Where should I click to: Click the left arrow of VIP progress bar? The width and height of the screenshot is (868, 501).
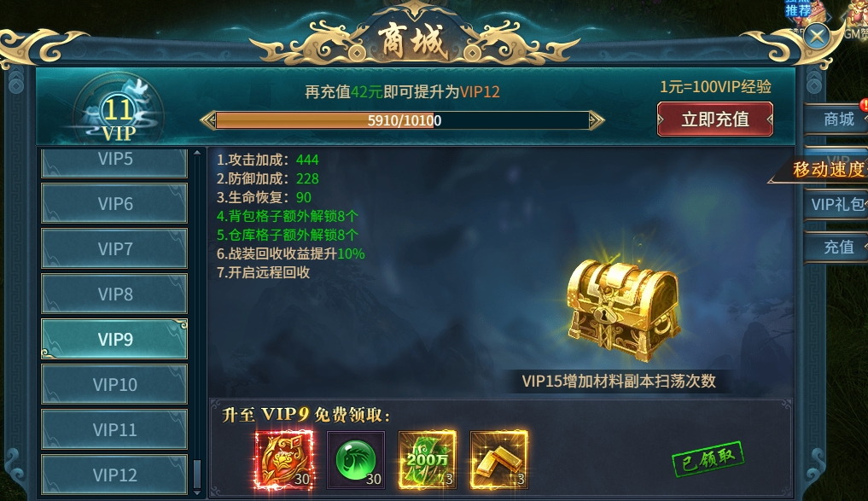coord(208,120)
